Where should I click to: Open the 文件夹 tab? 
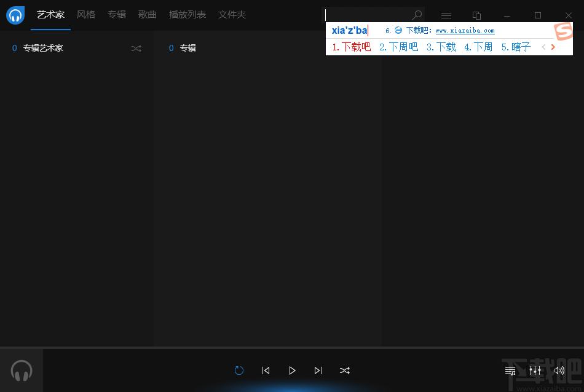click(232, 15)
